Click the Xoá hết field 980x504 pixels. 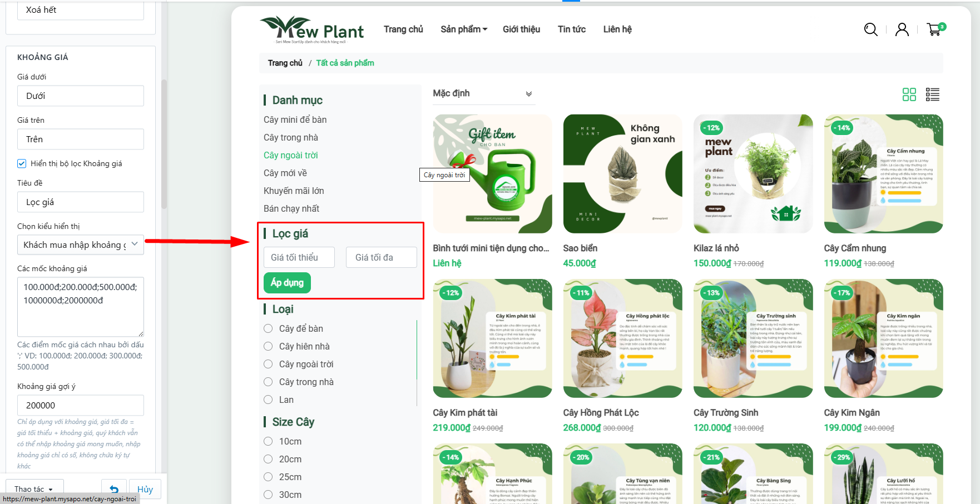[x=81, y=10]
